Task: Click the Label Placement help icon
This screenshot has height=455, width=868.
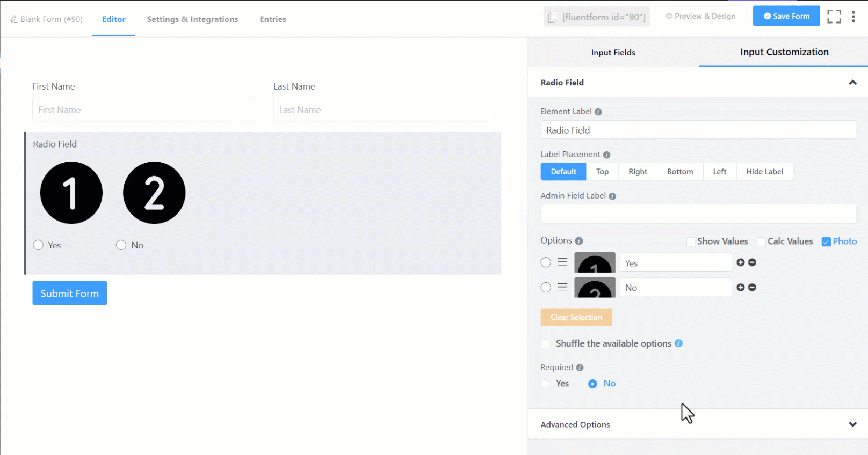Action: click(606, 155)
